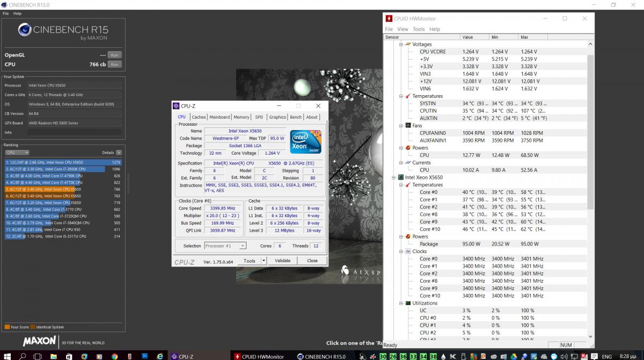Launch File Explorer from the taskbar

54,356
